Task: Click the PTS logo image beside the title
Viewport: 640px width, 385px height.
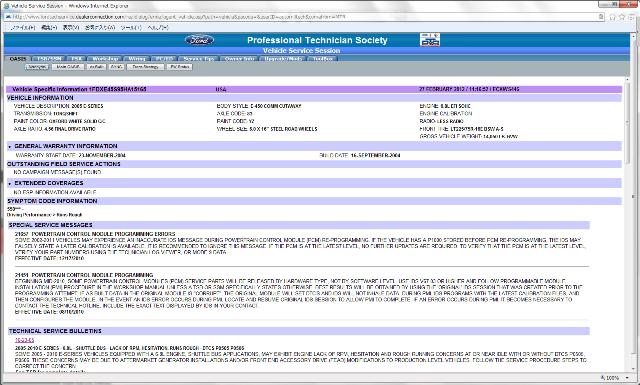Action: pos(430,40)
